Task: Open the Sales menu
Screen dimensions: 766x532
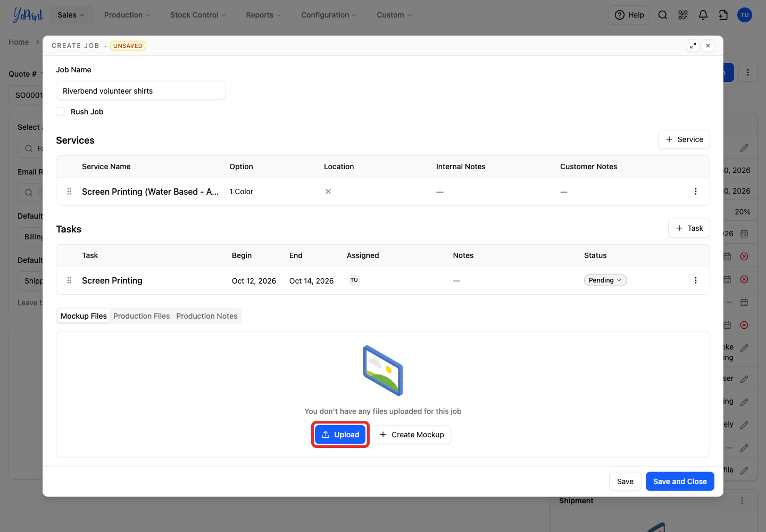Action: [x=71, y=15]
